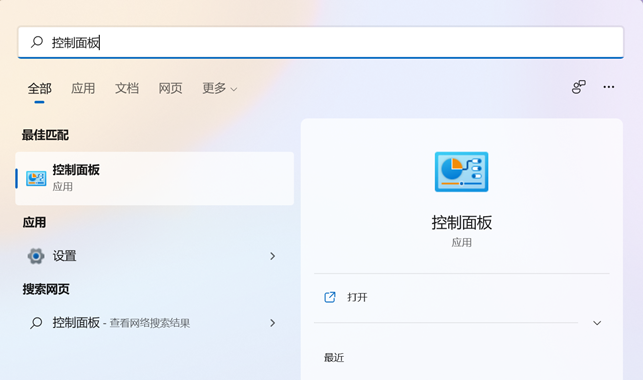643x380 pixels.
Task: Click the large Control Panel icon in preview
Action: click(x=461, y=172)
